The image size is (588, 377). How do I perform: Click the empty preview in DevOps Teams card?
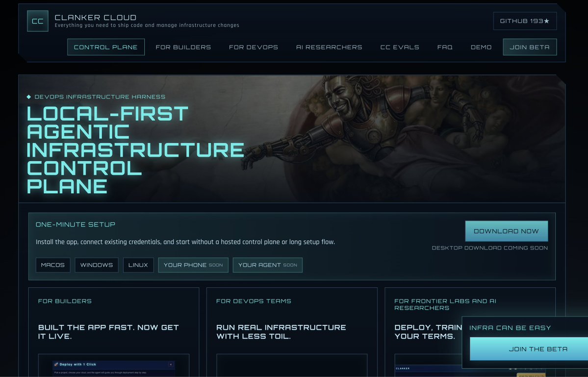click(x=292, y=365)
